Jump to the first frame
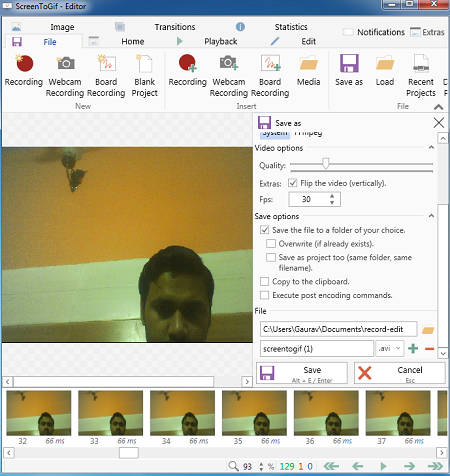 (331, 466)
